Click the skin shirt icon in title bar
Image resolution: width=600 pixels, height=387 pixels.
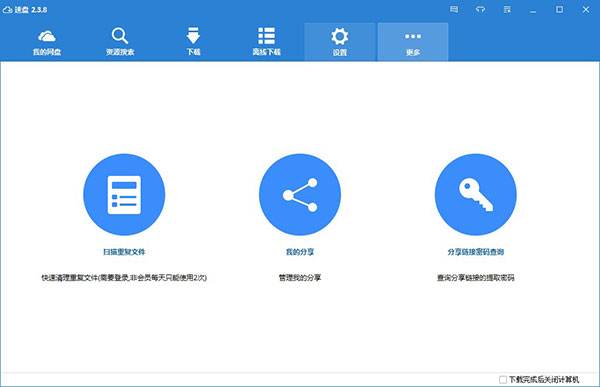tap(480, 9)
